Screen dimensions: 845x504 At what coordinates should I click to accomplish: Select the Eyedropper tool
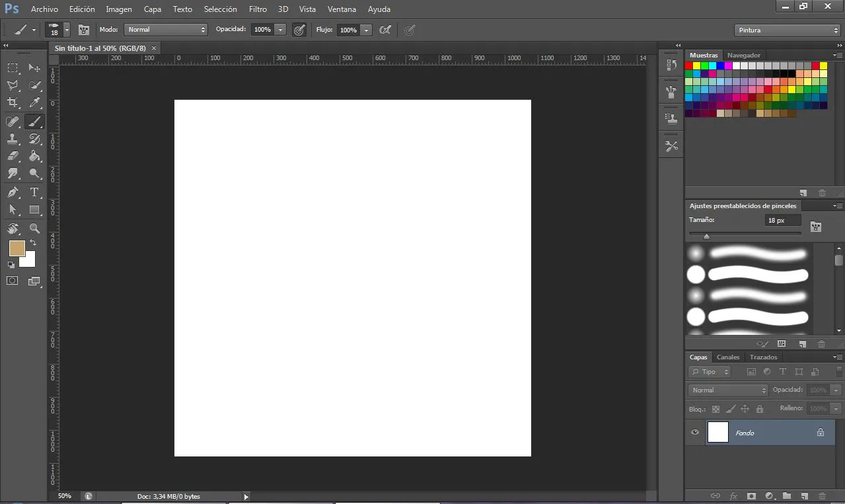(x=34, y=102)
